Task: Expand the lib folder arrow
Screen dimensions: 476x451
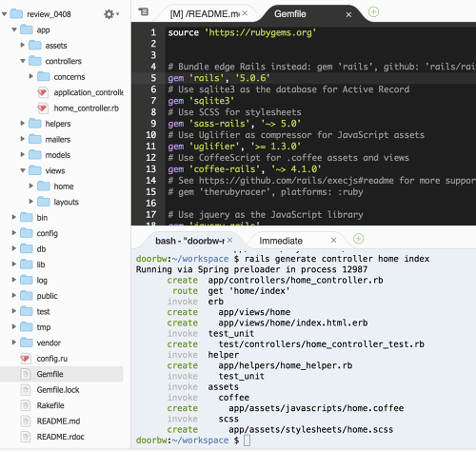Action: coord(14,264)
